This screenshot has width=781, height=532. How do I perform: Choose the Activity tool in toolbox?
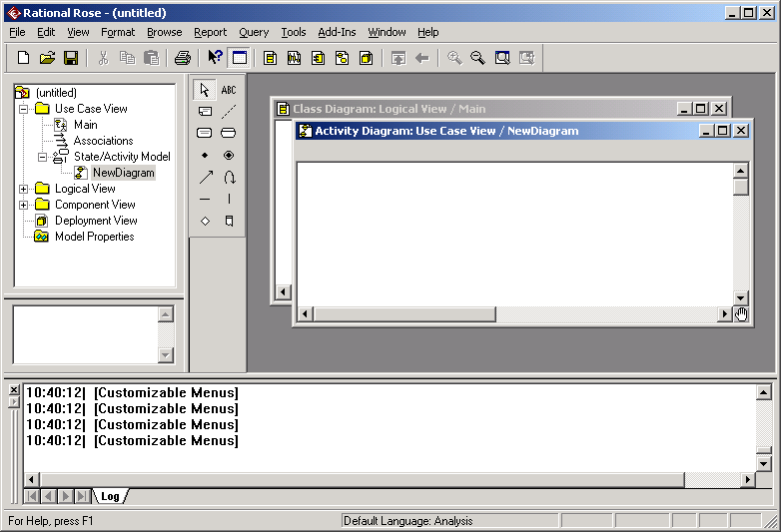(229, 133)
